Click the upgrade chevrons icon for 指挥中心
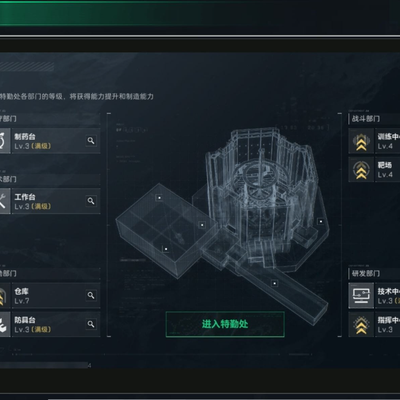Viewport: 400px width, 400px height. point(361,324)
